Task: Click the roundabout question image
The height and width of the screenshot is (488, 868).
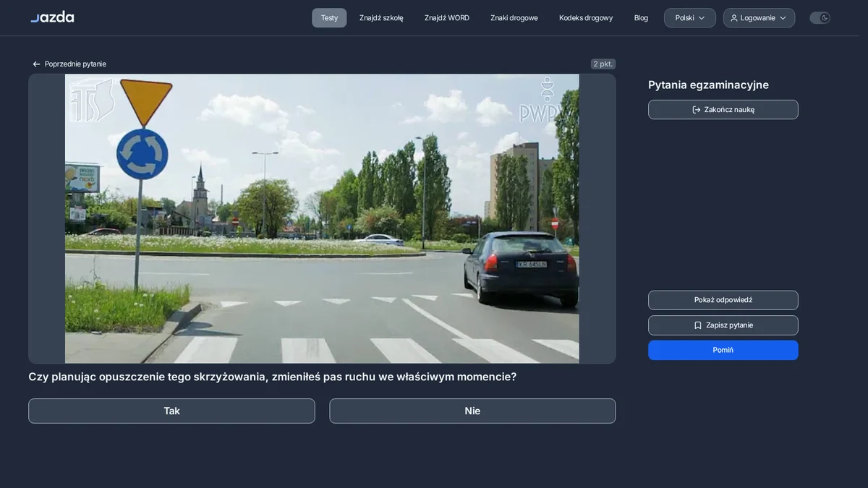Action: pos(322,218)
